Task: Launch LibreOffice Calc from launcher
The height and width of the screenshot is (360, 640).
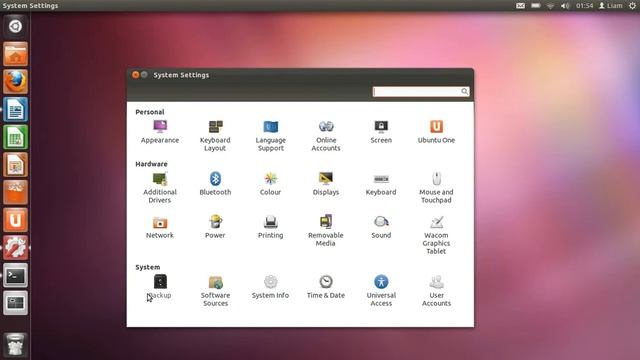Action: [16, 137]
